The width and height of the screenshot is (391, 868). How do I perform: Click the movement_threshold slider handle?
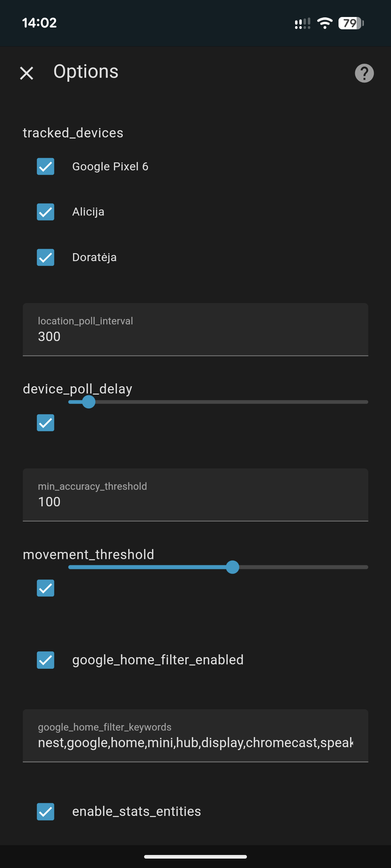click(x=232, y=567)
